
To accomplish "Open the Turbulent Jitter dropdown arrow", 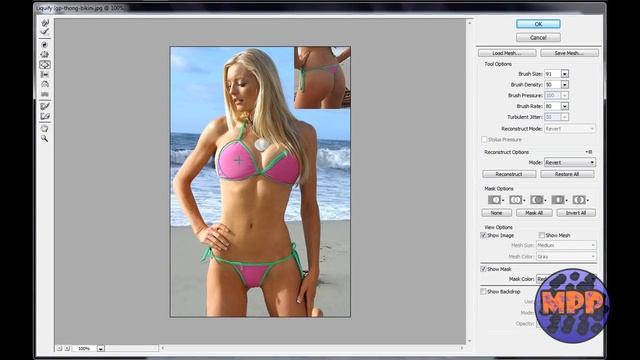I will [564, 117].
